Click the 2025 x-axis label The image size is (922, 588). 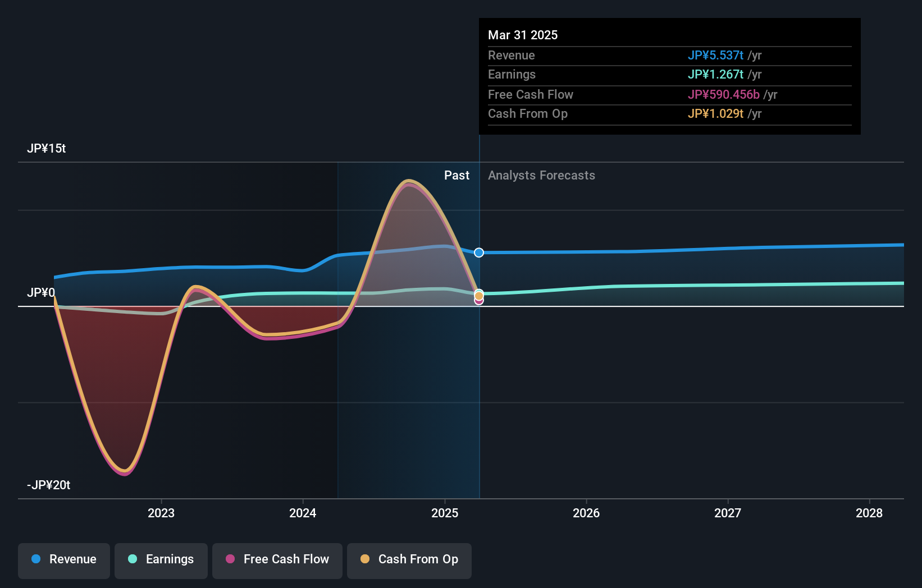[x=445, y=513]
